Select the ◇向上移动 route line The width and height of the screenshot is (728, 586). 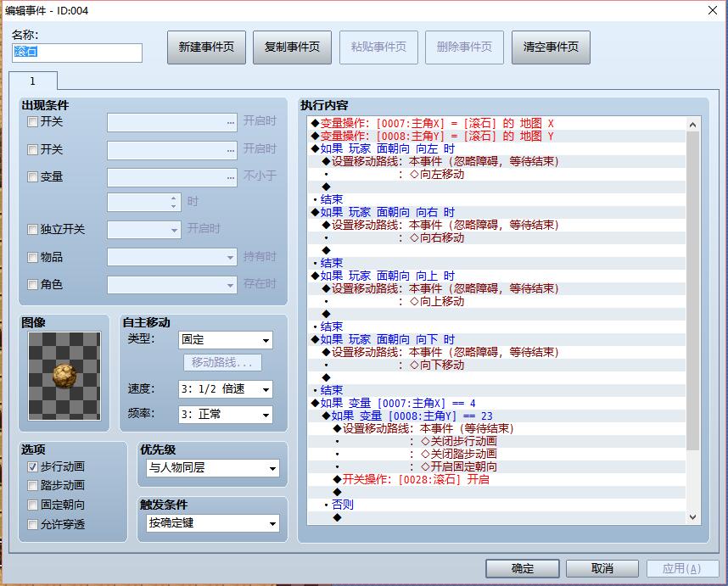(496, 302)
